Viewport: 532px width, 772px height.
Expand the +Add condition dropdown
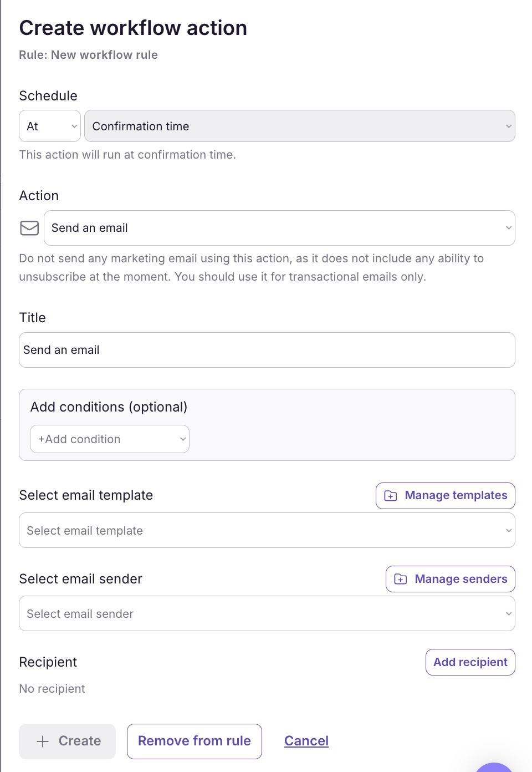[109, 439]
